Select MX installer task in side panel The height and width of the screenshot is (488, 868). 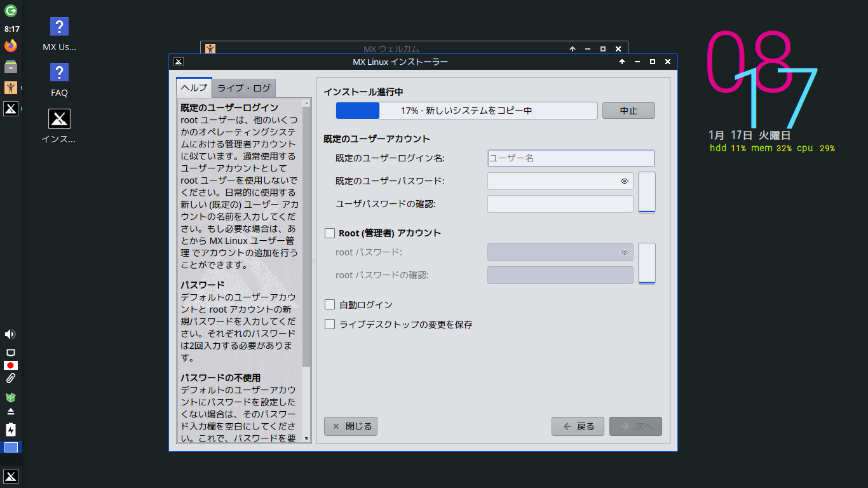pos(11,109)
